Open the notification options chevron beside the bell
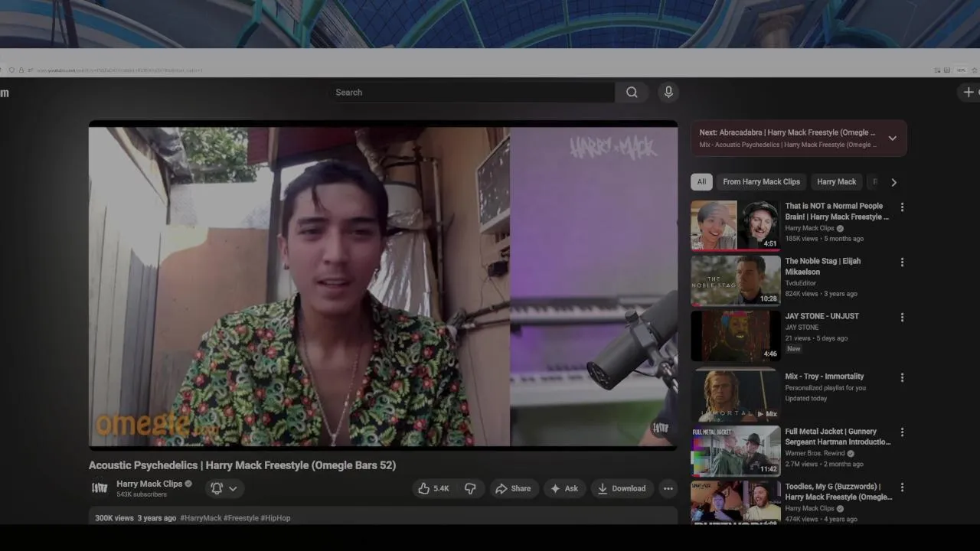This screenshot has height=551, width=980. [x=233, y=488]
